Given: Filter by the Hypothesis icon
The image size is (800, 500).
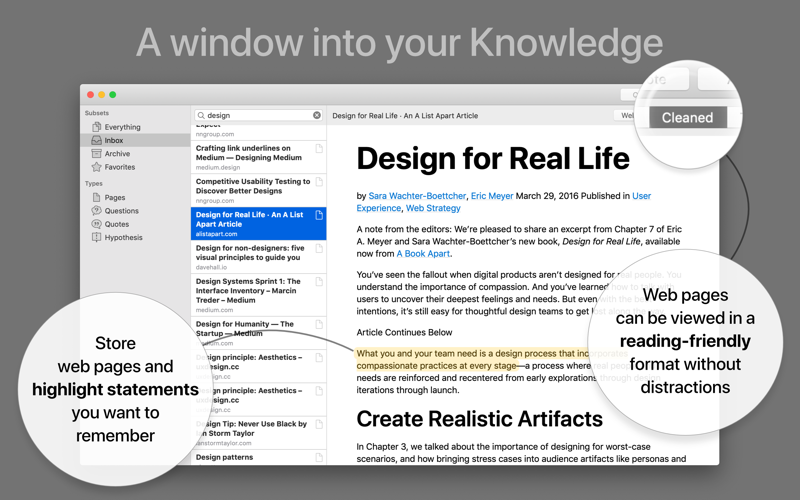Looking at the screenshot, I should pos(96,237).
